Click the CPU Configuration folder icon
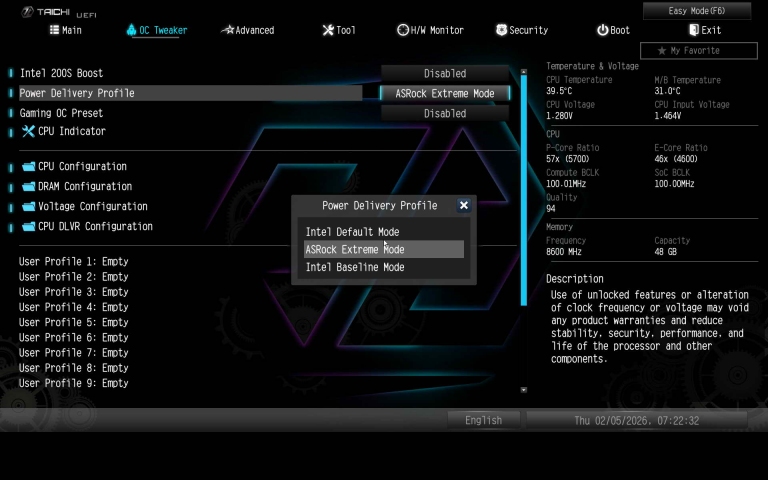768x480 pixels. coord(28,167)
